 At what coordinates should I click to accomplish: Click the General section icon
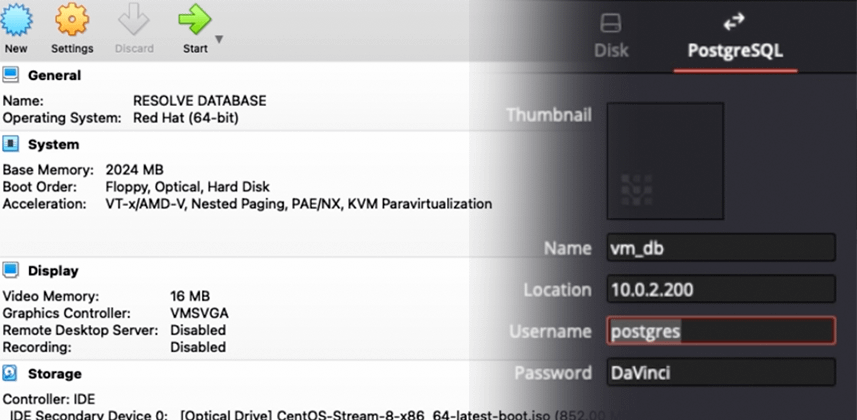coord(10,74)
